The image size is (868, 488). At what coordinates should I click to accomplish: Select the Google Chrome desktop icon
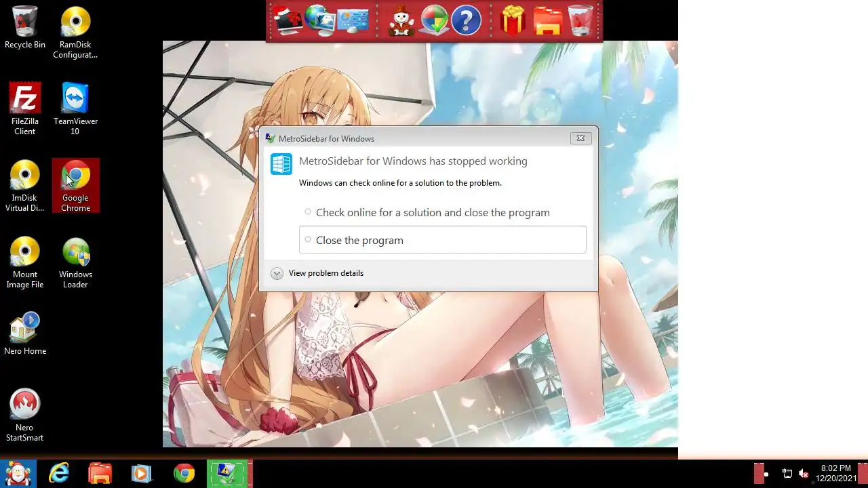pos(75,186)
